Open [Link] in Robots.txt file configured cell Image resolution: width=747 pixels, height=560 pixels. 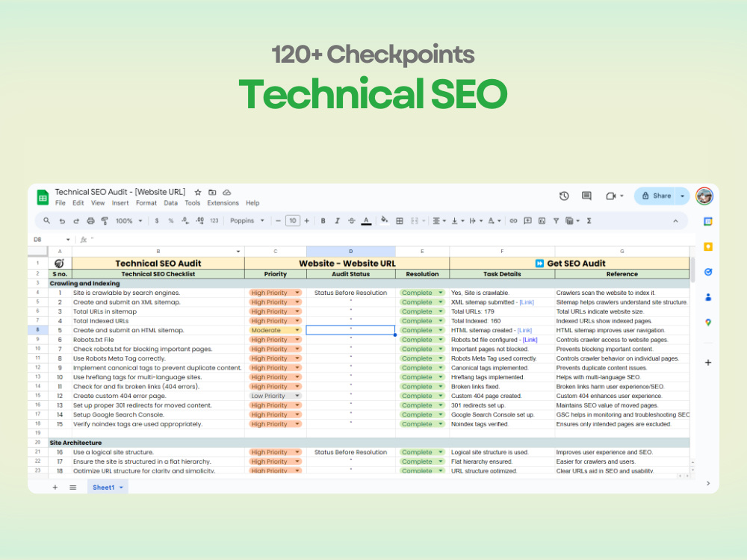coord(530,340)
